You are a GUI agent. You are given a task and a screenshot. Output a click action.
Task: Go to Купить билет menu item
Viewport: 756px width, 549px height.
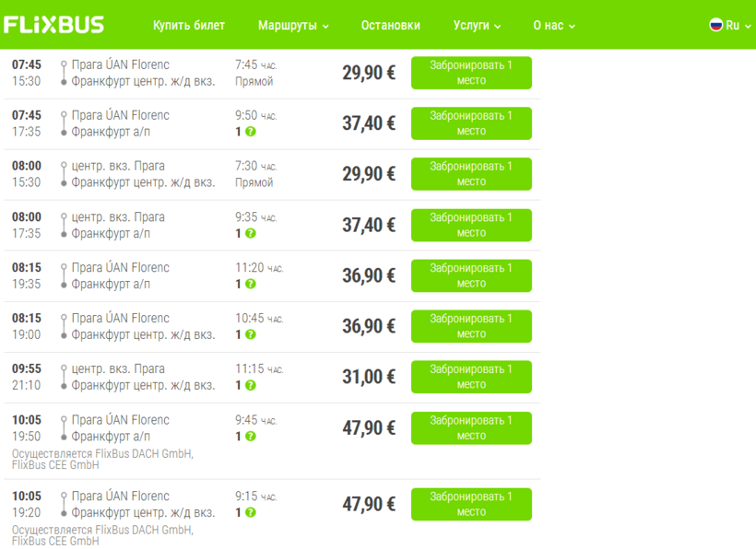[189, 26]
